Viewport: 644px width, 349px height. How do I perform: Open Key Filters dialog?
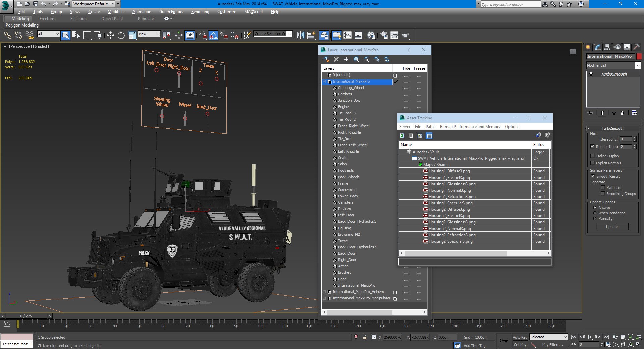click(552, 345)
